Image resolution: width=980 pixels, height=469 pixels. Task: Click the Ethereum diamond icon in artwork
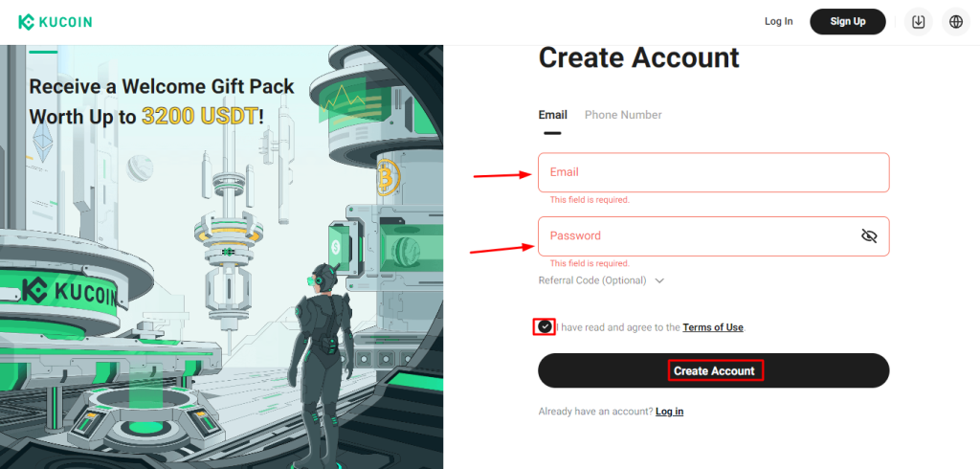(43, 142)
